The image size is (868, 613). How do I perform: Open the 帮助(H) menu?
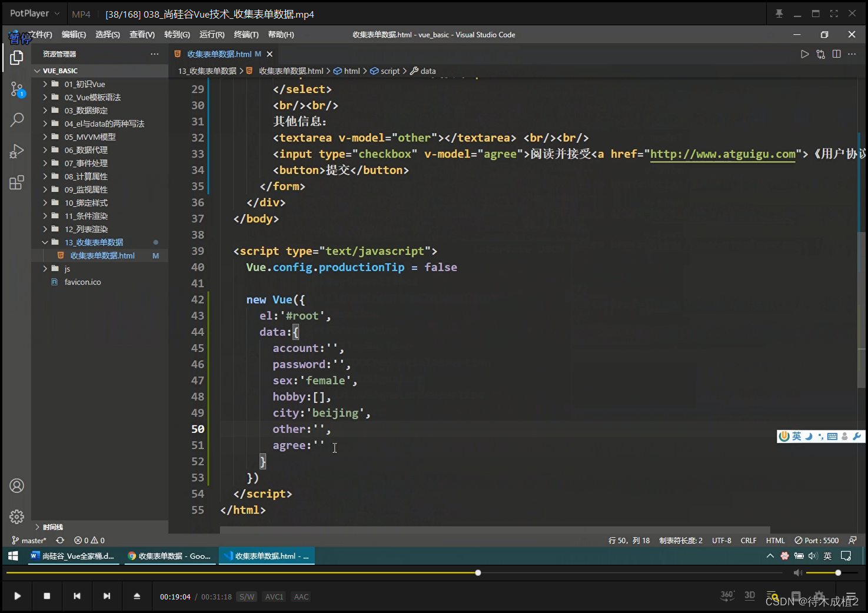(x=281, y=35)
